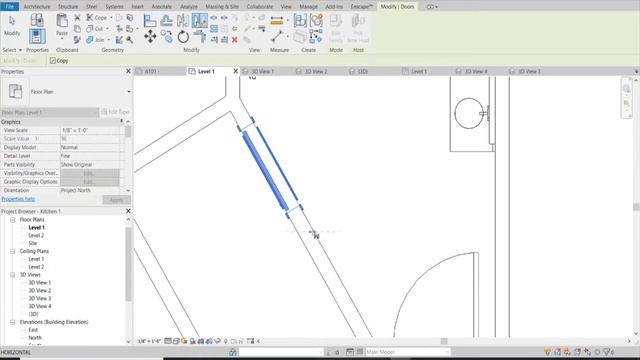Click the Cope geometry tool
The width and height of the screenshot is (640, 360).
click(x=97, y=18)
